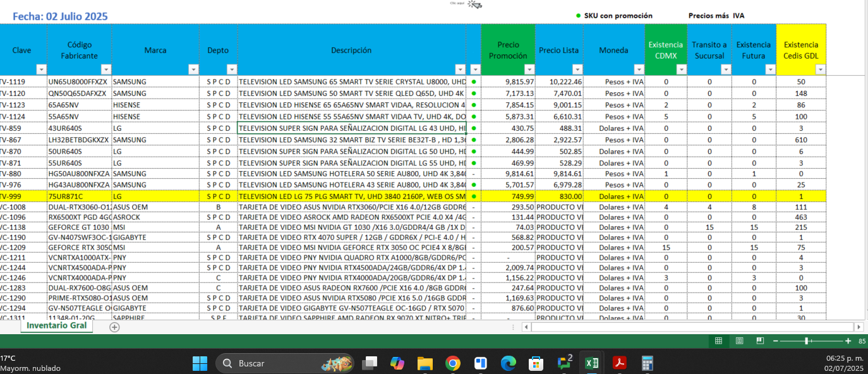Open the Transito a Sucursal filter dropdown

click(726, 69)
